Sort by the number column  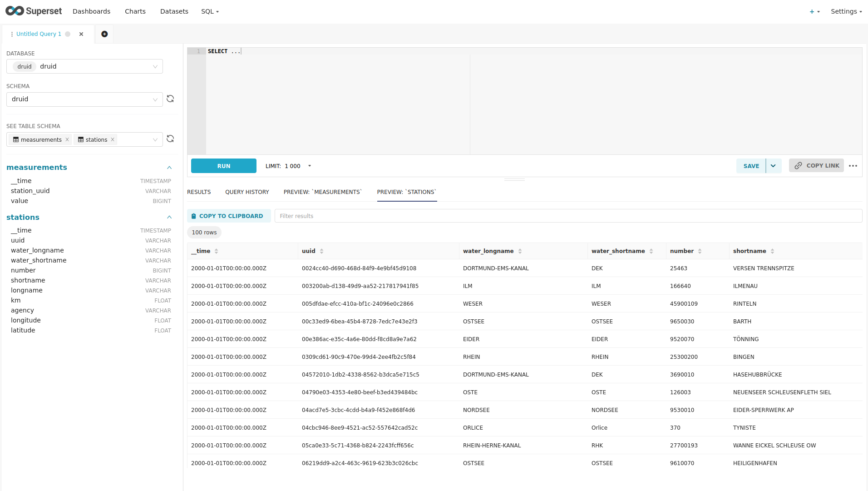point(700,251)
